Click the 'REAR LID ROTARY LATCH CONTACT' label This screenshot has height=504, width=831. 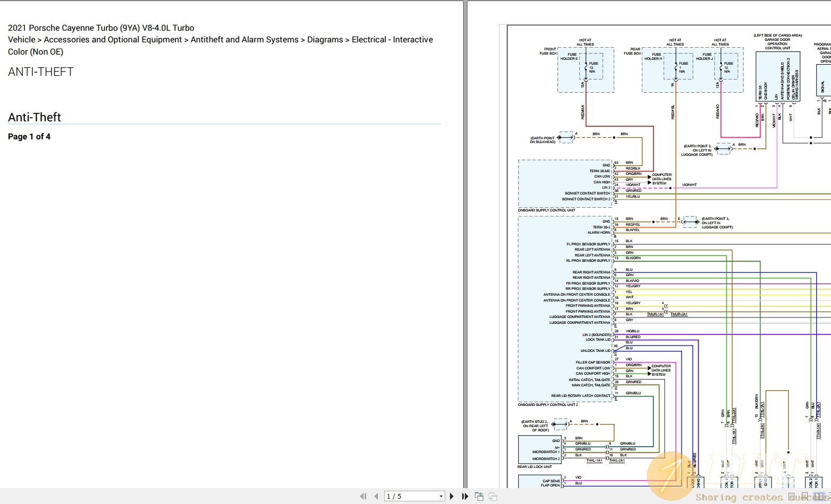pyautogui.click(x=581, y=396)
